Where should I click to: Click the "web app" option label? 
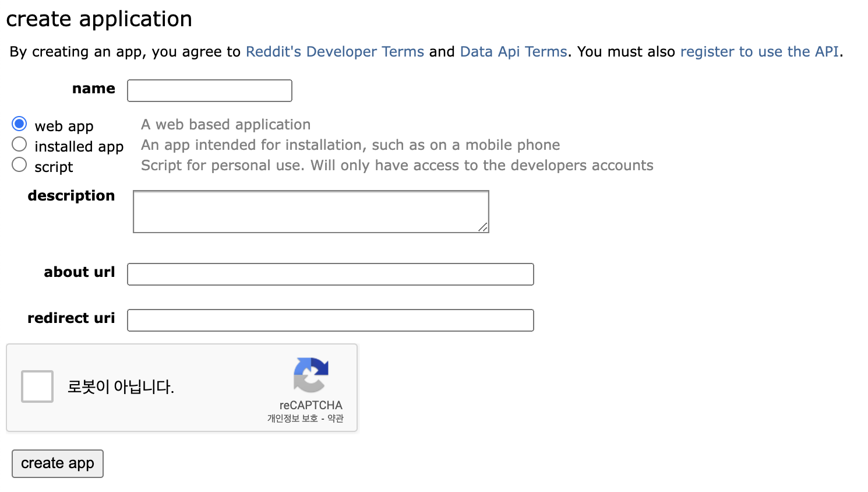pyautogui.click(x=64, y=126)
